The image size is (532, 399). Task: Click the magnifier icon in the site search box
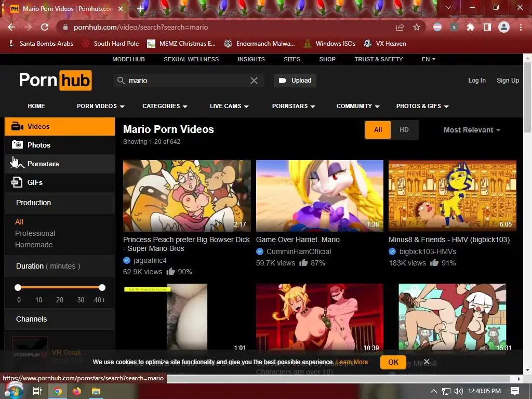pos(121,81)
